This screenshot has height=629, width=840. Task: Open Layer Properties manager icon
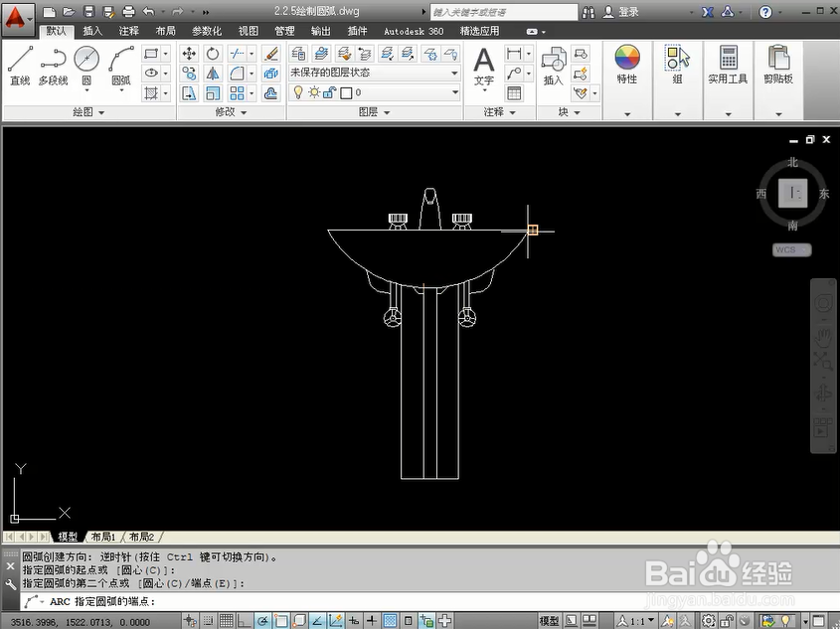pyautogui.click(x=298, y=54)
